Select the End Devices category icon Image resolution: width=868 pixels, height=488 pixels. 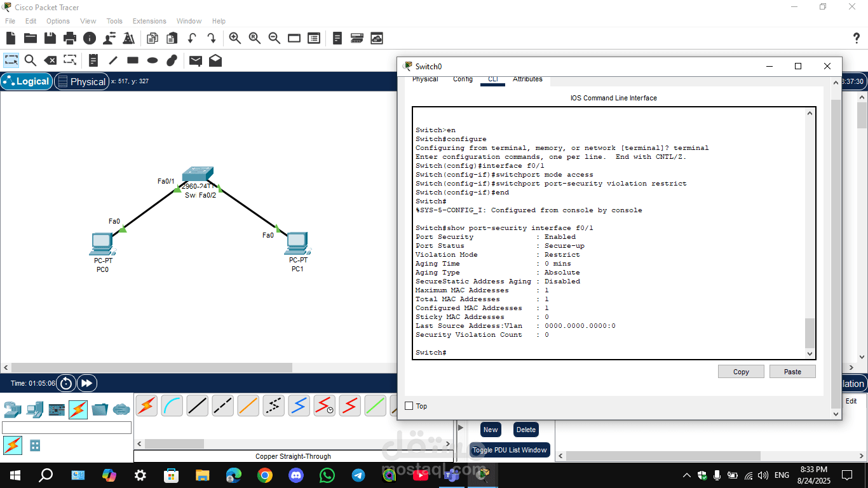tap(35, 409)
